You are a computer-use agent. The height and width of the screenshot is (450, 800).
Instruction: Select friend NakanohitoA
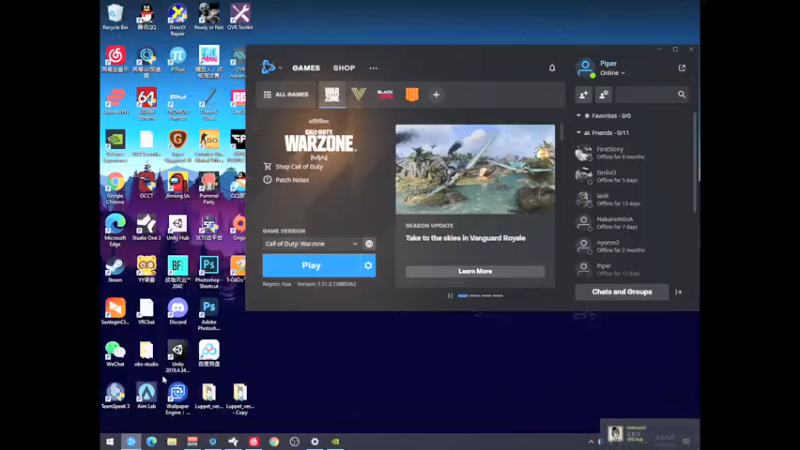[x=633, y=223]
